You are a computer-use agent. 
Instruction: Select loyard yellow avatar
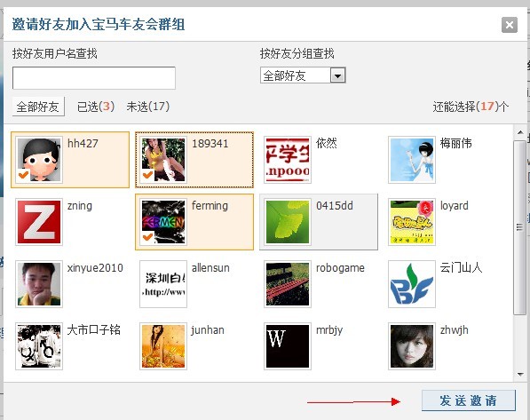click(412, 222)
